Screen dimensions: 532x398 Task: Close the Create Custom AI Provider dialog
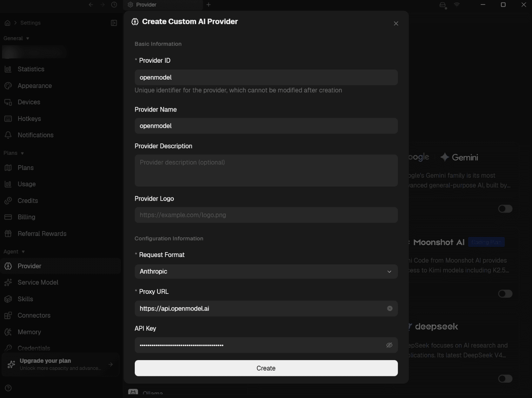click(x=396, y=23)
